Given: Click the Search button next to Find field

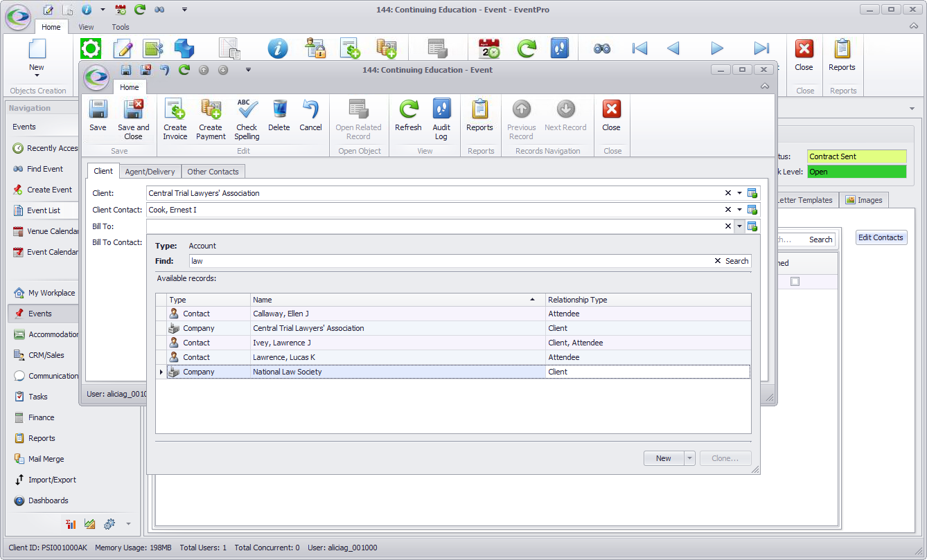Looking at the screenshot, I should click(x=736, y=261).
